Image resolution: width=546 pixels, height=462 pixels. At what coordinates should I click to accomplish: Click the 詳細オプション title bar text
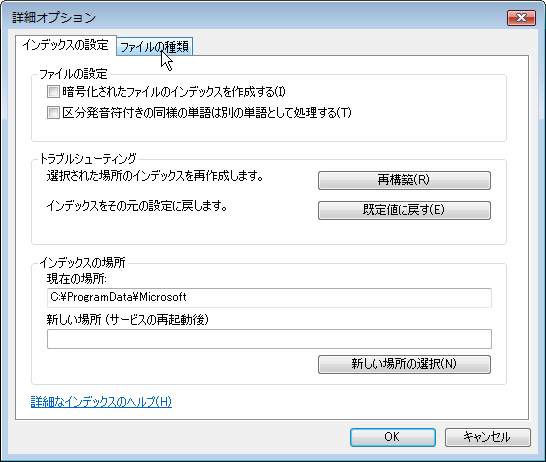pyautogui.click(x=54, y=18)
